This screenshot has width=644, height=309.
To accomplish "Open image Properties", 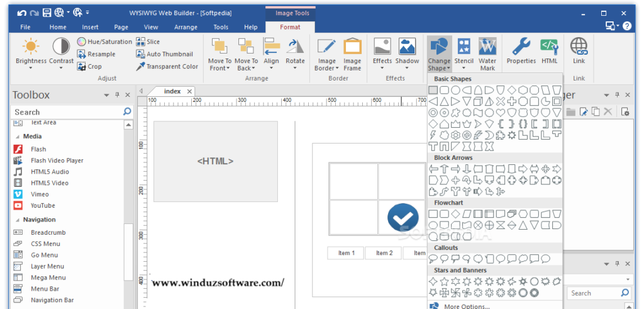I will click(x=521, y=52).
